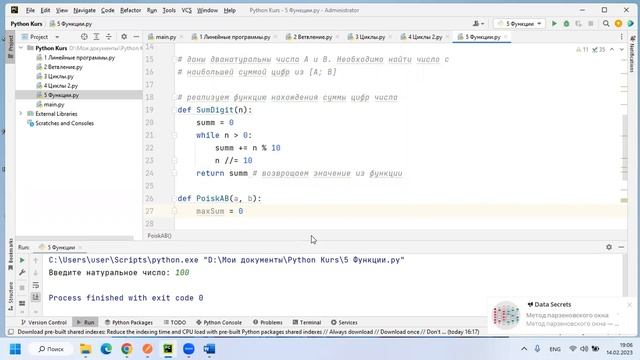Select opened file locate icon in Project panel
The width and height of the screenshot is (640, 360).
[x=84, y=37]
